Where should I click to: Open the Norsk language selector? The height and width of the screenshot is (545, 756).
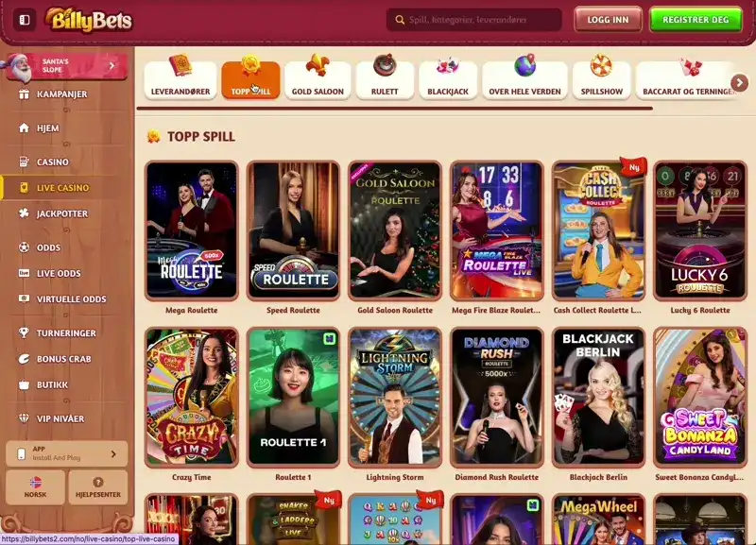pos(35,487)
